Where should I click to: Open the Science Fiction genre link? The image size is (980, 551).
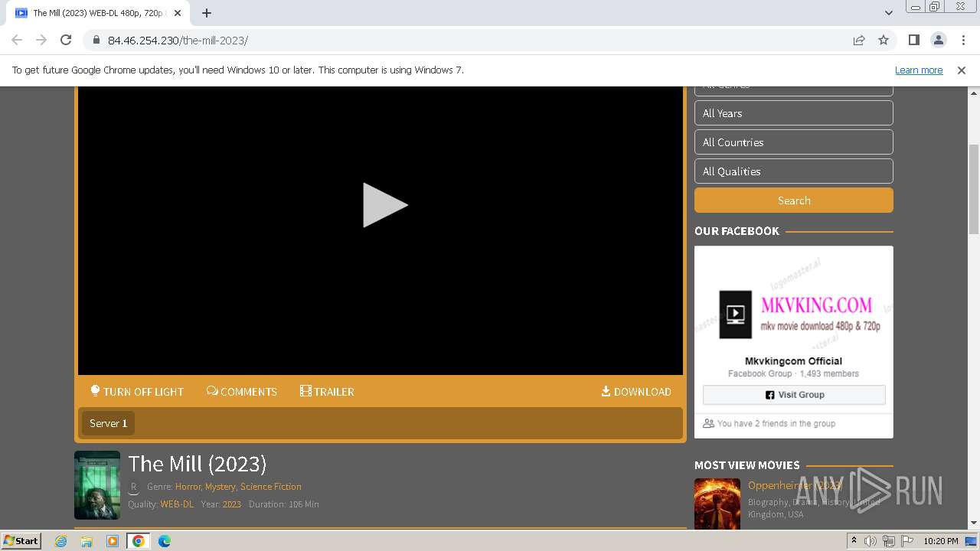(270, 487)
